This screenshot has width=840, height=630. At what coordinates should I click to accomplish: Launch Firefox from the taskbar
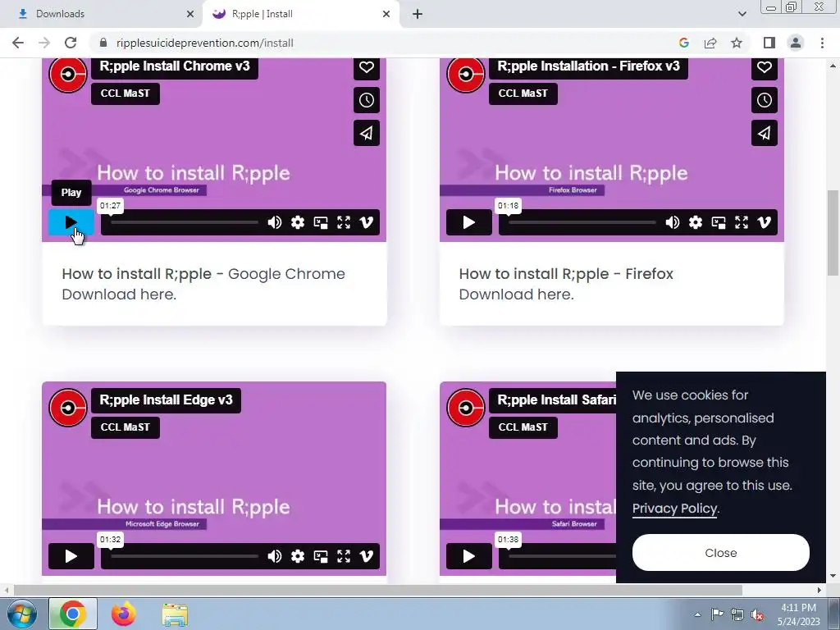coord(124,614)
